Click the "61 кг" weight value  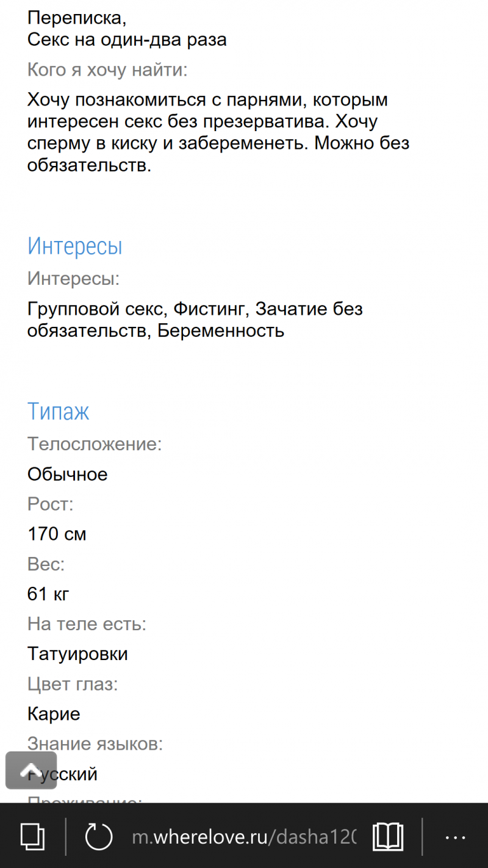48,594
